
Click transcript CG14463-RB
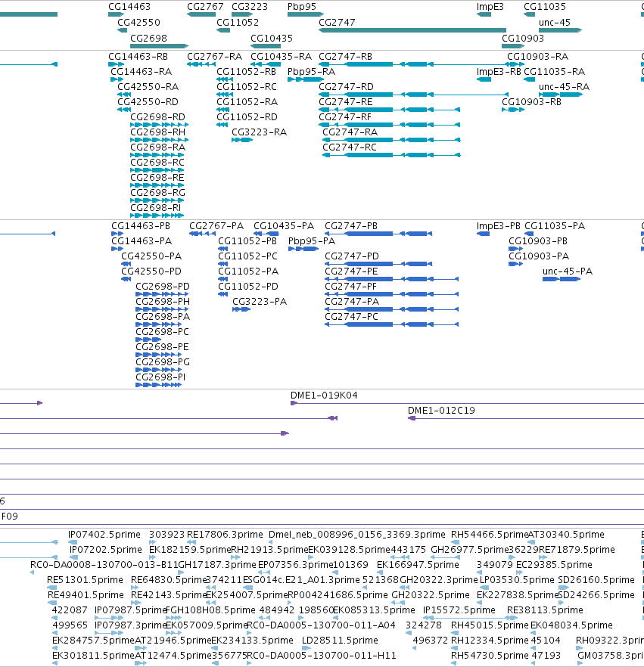click(x=138, y=57)
